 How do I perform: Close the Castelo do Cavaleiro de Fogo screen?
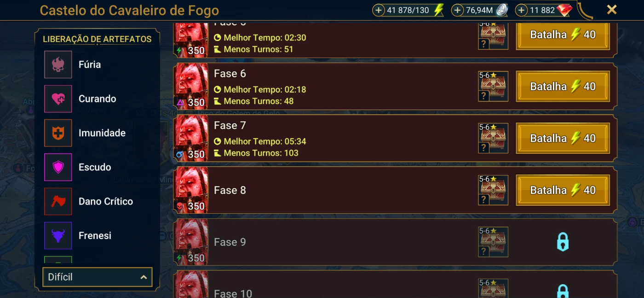click(612, 10)
